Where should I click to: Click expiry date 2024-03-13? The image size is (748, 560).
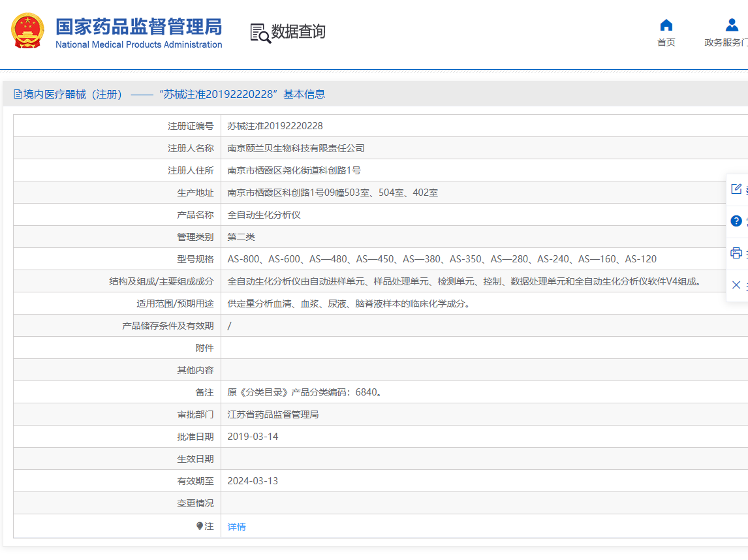[x=253, y=481]
